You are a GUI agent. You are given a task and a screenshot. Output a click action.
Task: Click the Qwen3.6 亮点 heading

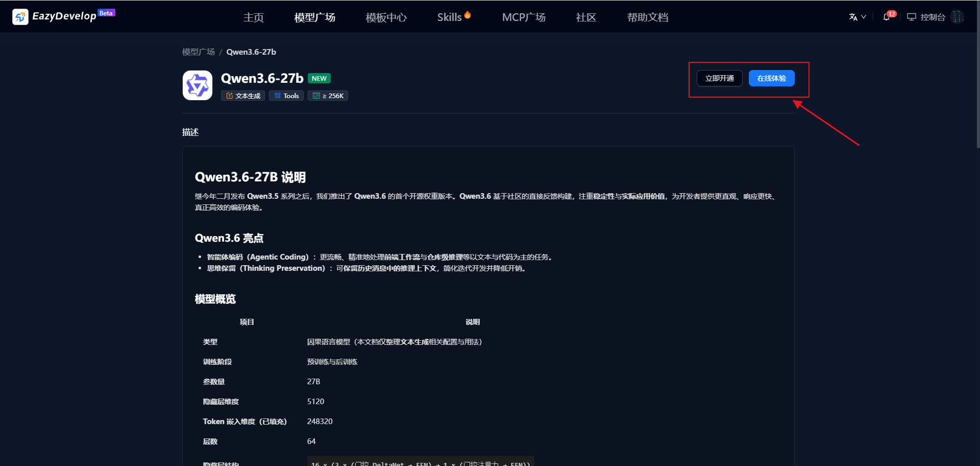click(x=229, y=238)
